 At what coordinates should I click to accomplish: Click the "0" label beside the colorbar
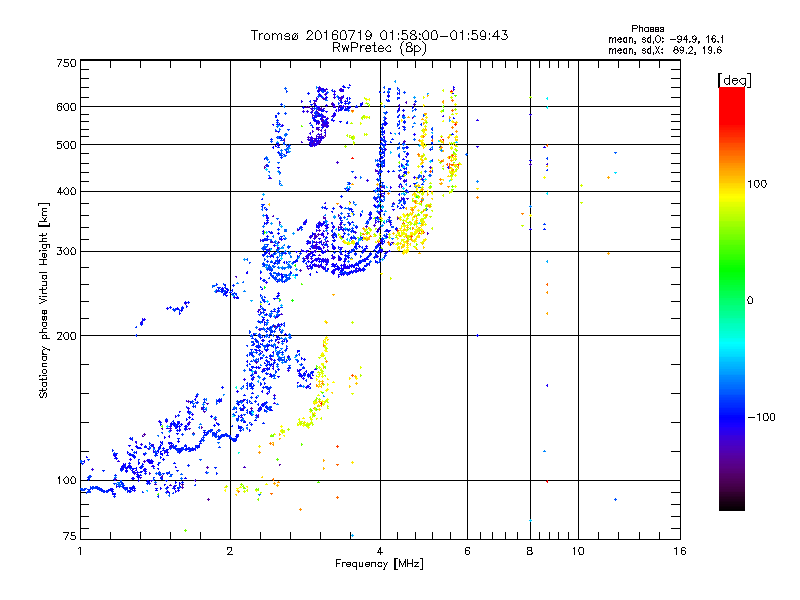749,301
